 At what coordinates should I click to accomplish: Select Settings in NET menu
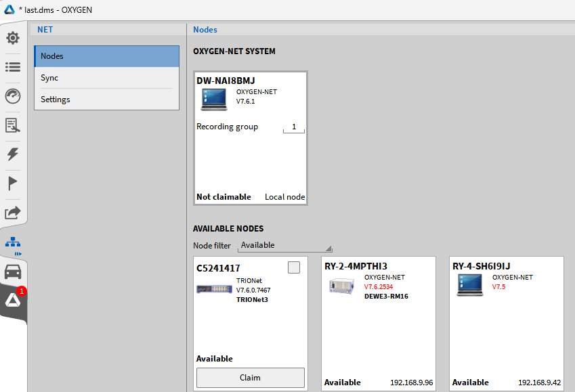click(107, 100)
